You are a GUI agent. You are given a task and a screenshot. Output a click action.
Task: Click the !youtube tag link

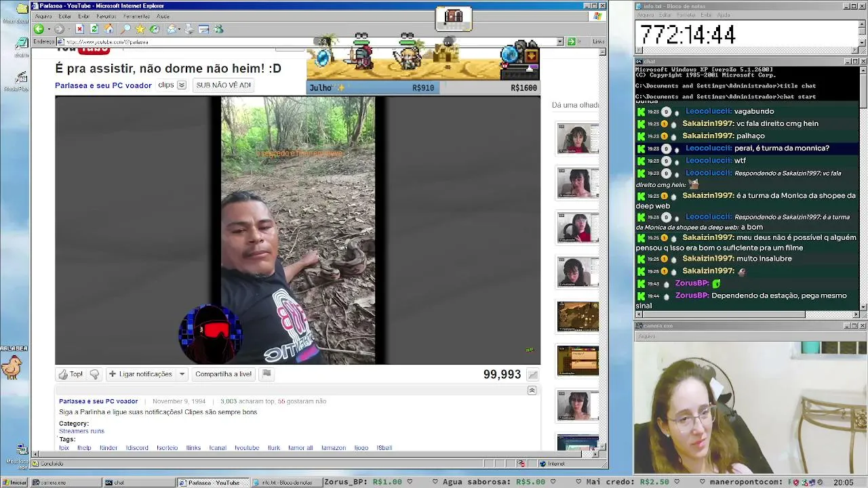[x=247, y=448]
